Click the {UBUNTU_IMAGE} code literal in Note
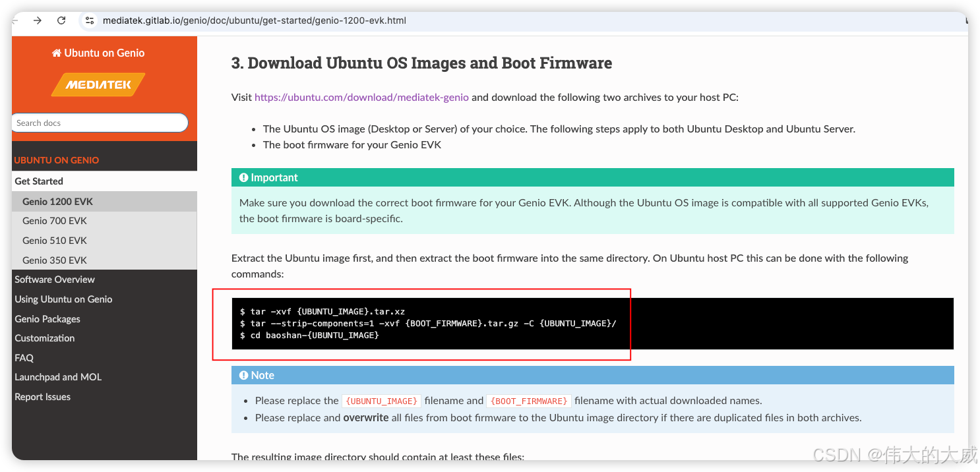 (381, 401)
